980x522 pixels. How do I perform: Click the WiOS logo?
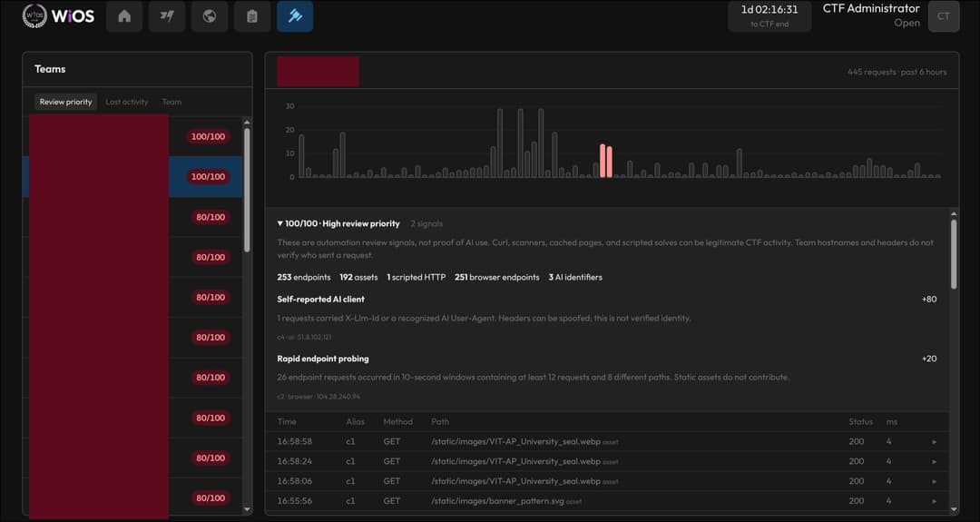click(58, 16)
